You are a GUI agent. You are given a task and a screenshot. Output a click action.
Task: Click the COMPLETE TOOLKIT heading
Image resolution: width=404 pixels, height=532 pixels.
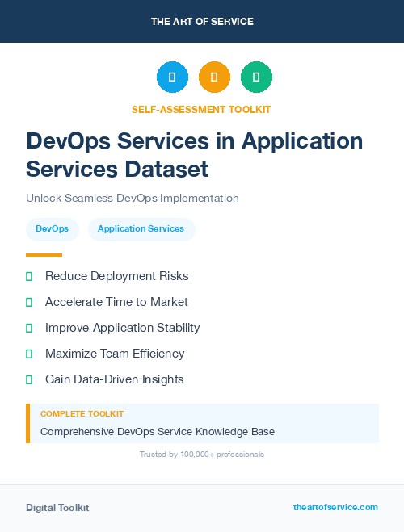coord(82,414)
